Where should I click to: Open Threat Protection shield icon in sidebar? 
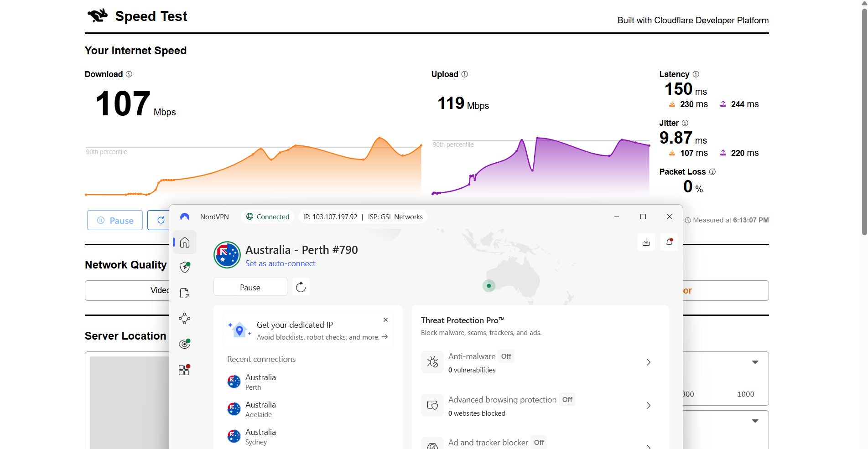(184, 268)
